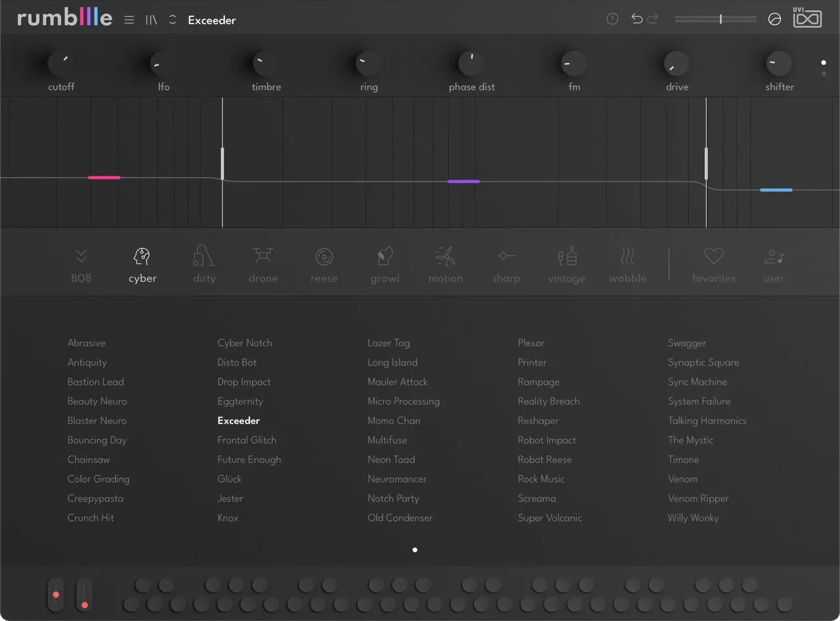
Task: Load the Robot Reese preset
Action: pos(545,460)
